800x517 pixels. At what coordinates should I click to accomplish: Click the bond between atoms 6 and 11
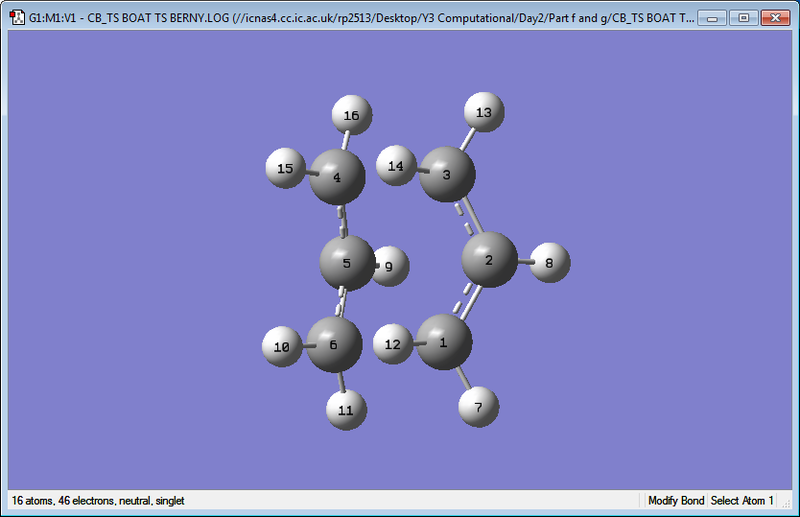[x=341, y=382]
